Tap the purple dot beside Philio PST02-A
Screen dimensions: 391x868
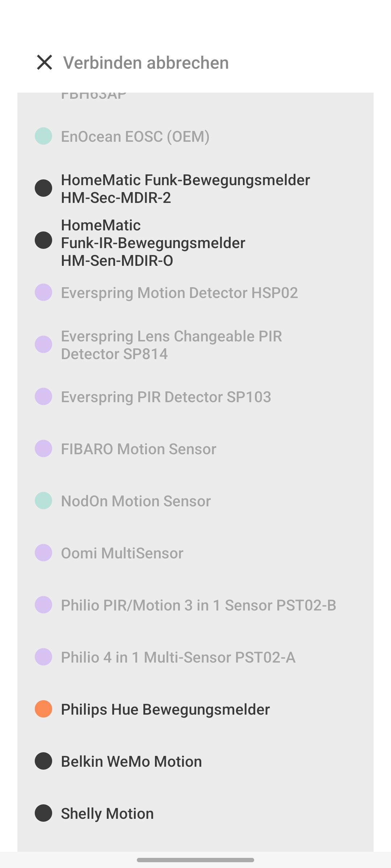click(43, 657)
